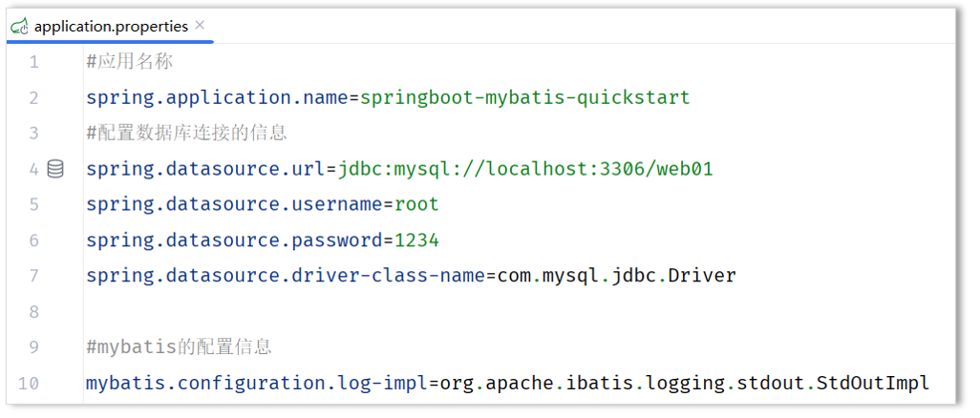The height and width of the screenshot is (418, 980).
Task: Click the root username value
Action: 416,204
